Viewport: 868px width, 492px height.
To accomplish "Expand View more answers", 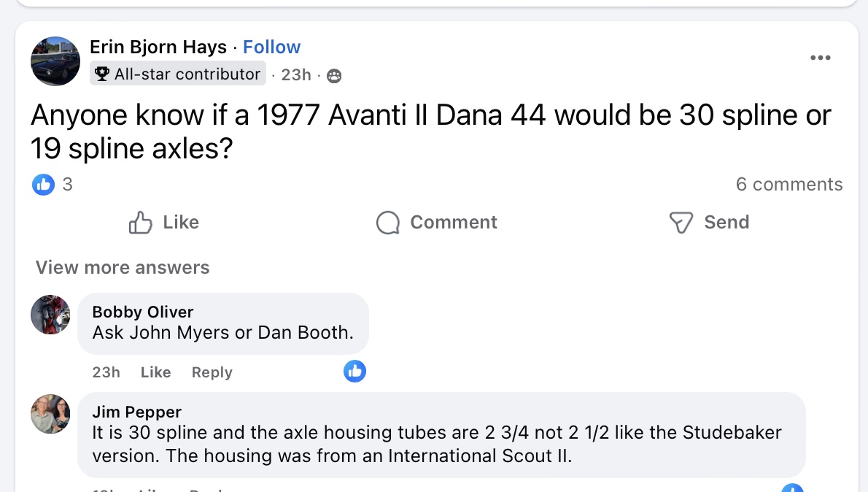I will click(x=123, y=268).
